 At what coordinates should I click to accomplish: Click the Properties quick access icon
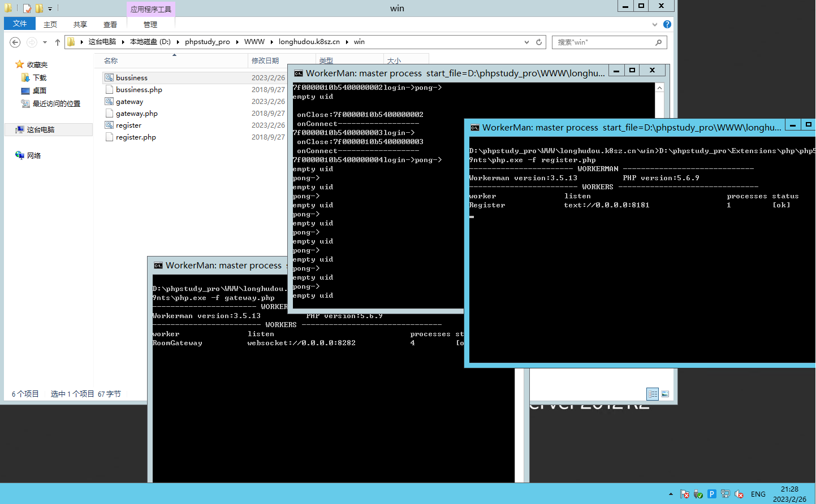pyautogui.click(x=27, y=8)
